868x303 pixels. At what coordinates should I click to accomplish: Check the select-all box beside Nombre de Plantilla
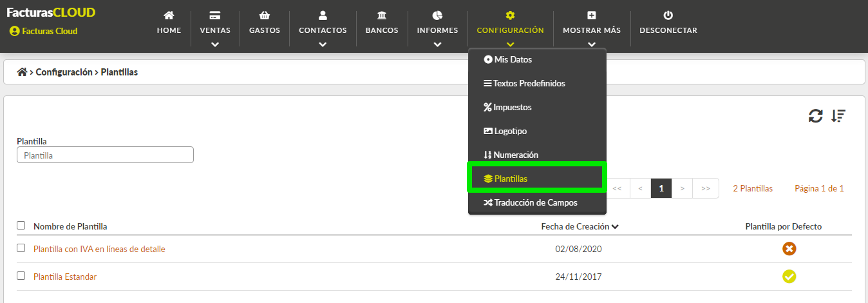21,226
